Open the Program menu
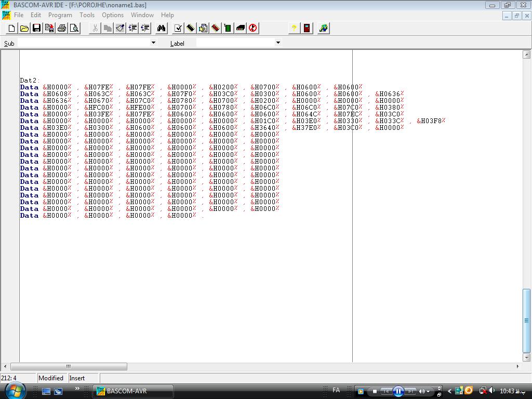 coord(60,15)
